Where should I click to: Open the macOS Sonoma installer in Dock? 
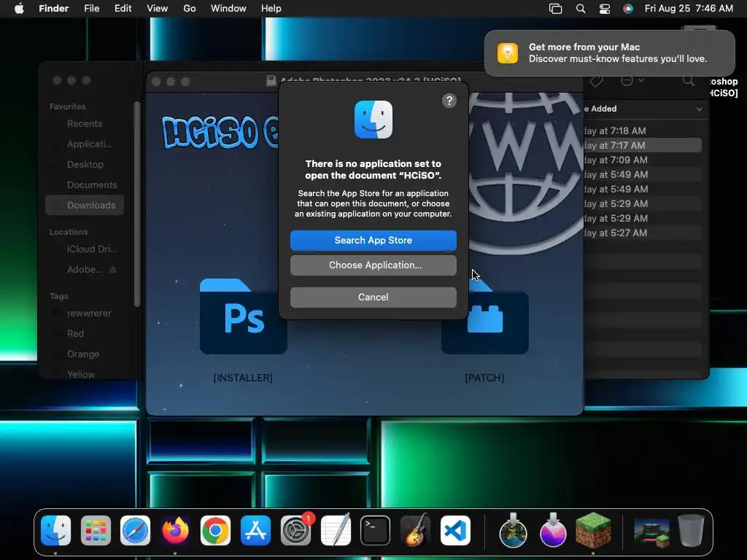point(513,531)
